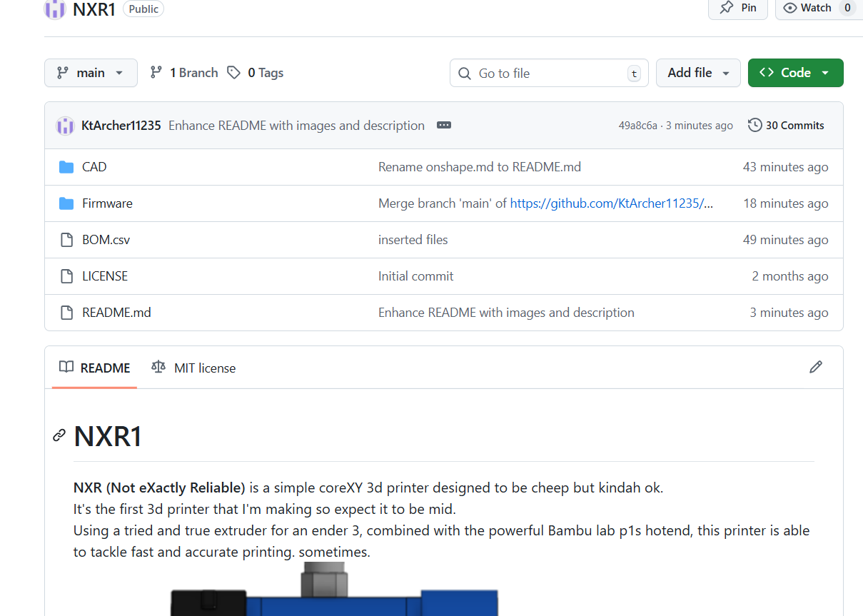The image size is (863, 616).
Task: Click the commit history clock icon
Action: point(755,126)
